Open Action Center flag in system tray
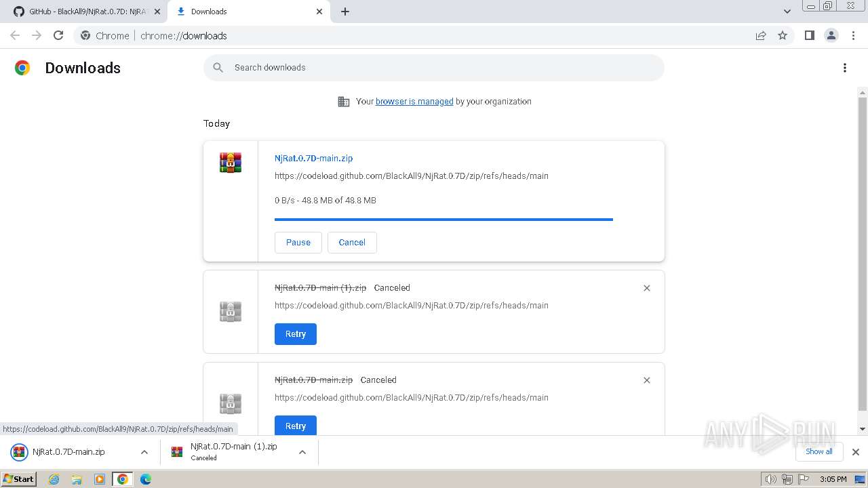This screenshot has width=868, height=488. pos(804,479)
